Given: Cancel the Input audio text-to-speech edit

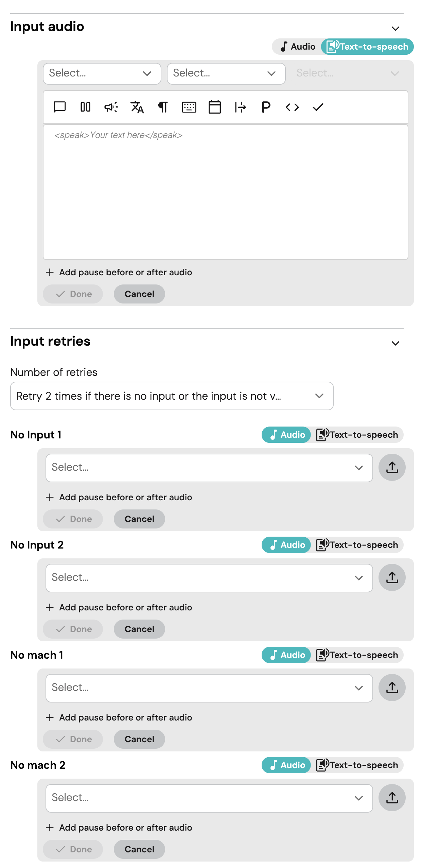Looking at the screenshot, I should 139,294.
